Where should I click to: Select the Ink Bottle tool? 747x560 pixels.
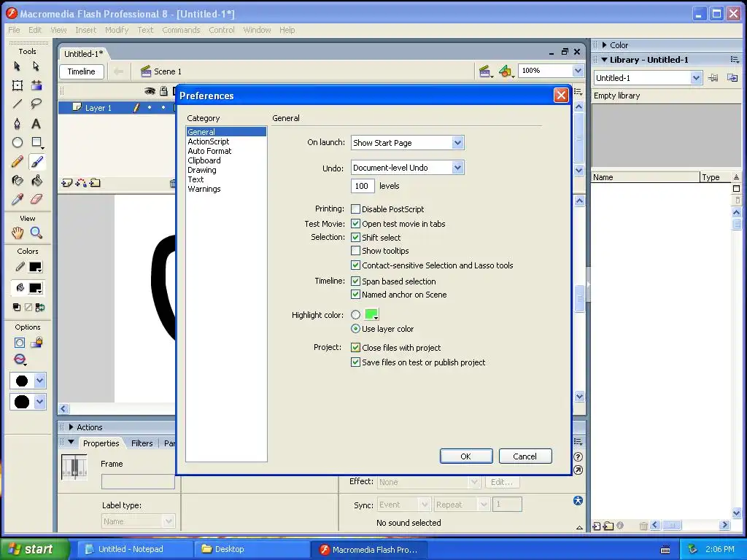click(x=18, y=181)
